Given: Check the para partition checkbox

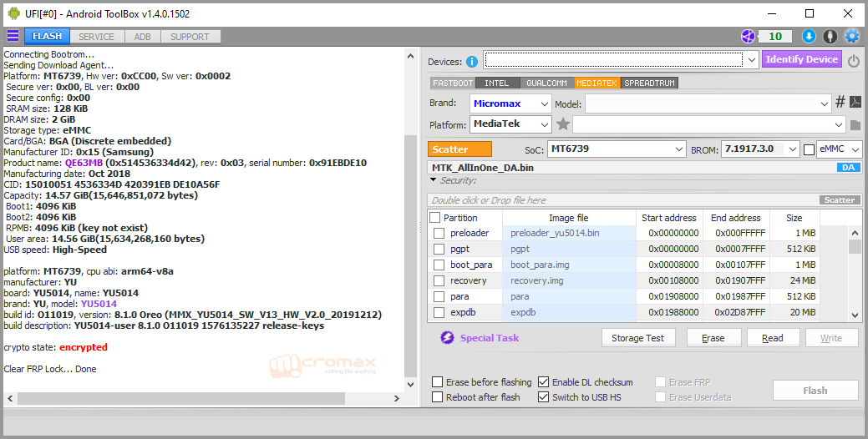Looking at the screenshot, I should coord(439,297).
